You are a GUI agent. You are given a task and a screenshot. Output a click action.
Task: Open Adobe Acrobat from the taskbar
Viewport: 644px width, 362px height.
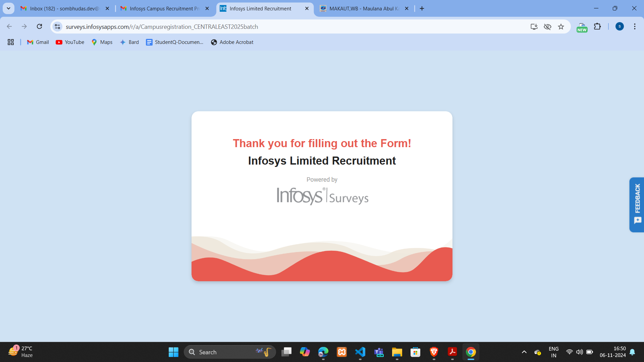(452, 352)
